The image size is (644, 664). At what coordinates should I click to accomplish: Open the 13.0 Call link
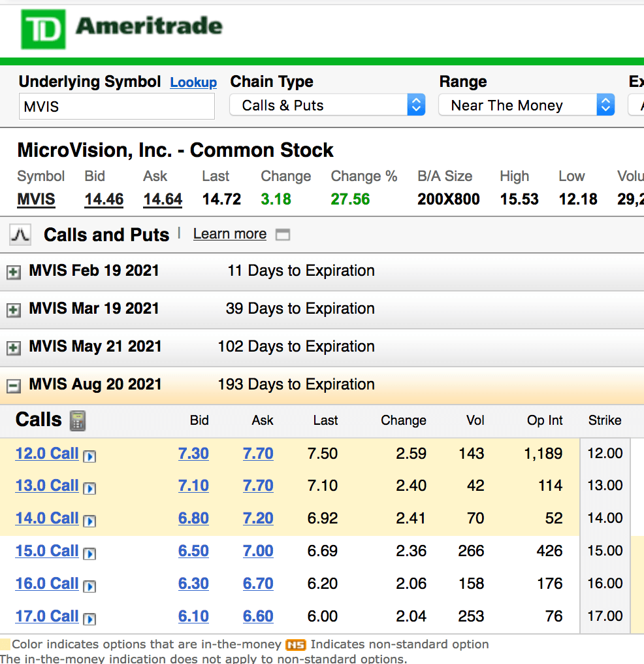(47, 486)
